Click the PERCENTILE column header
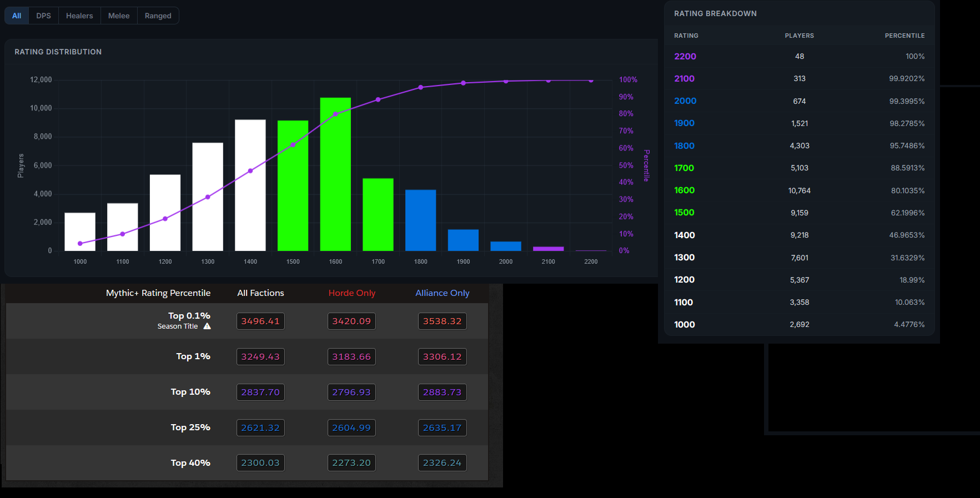The image size is (980, 498). click(904, 36)
